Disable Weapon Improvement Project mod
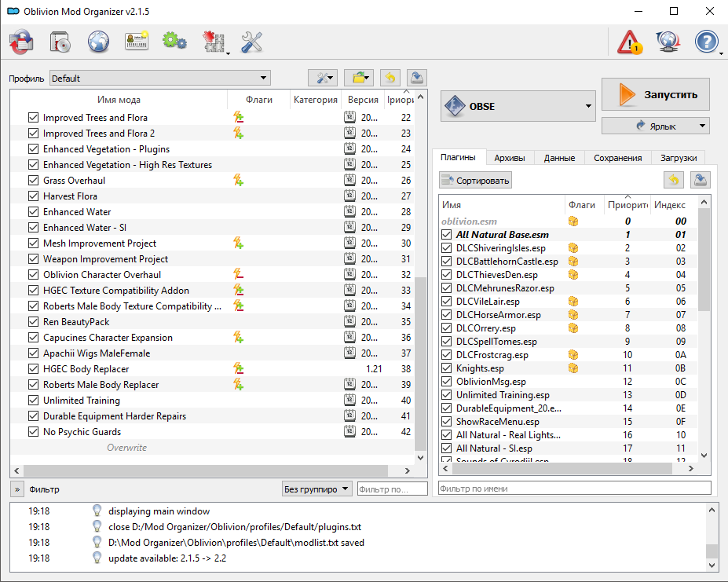Image resolution: width=728 pixels, height=582 pixels. (34, 258)
